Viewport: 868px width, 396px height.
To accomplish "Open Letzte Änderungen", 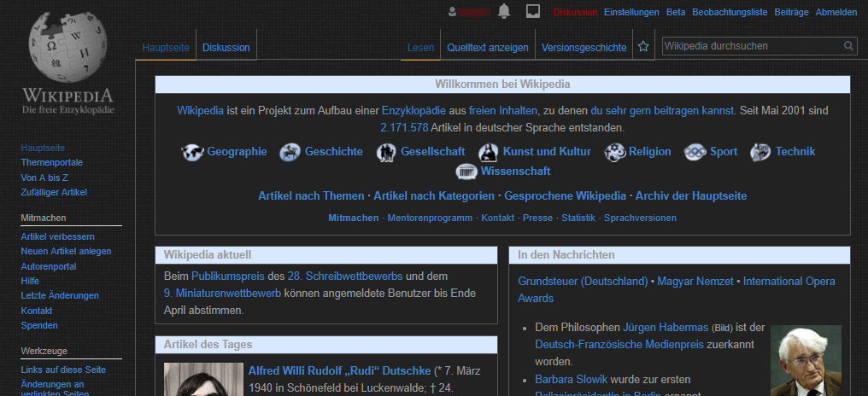I will [x=60, y=296].
